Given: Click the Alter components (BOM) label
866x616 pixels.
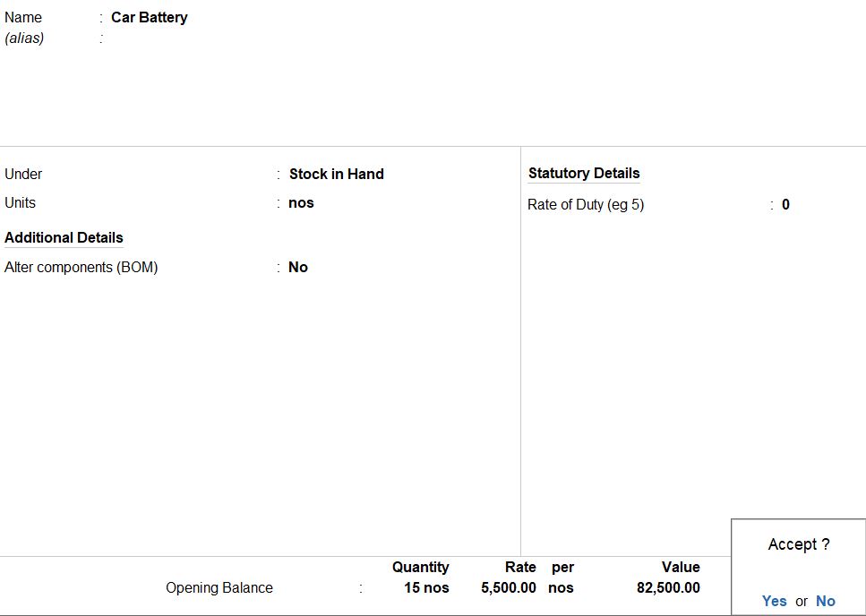Looking at the screenshot, I should coord(81,268).
